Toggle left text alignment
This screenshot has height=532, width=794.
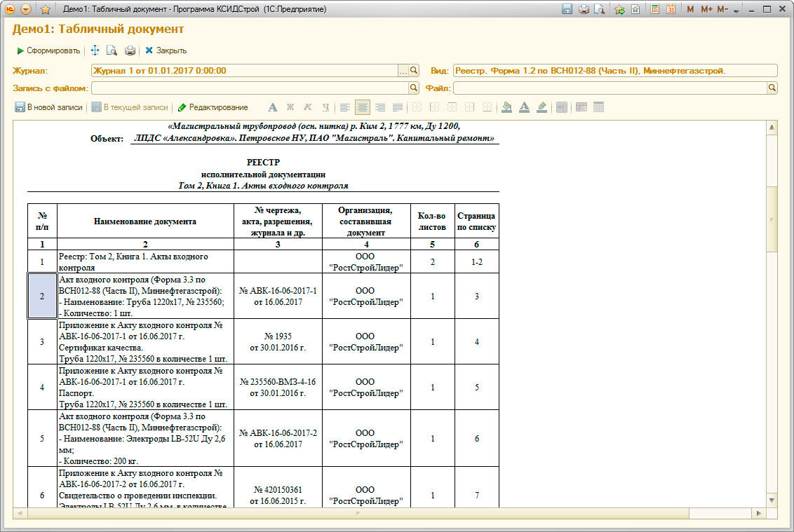coord(344,107)
